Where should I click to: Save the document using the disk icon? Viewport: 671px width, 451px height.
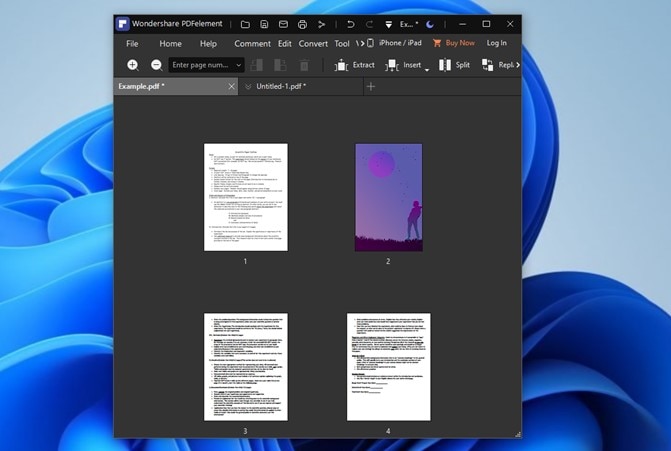[264, 24]
